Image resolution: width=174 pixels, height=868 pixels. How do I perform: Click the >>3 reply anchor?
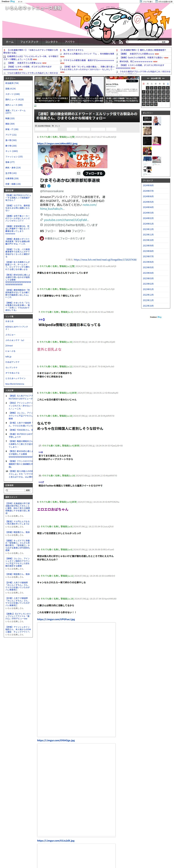pyautogui.click(x=42, y=319)
